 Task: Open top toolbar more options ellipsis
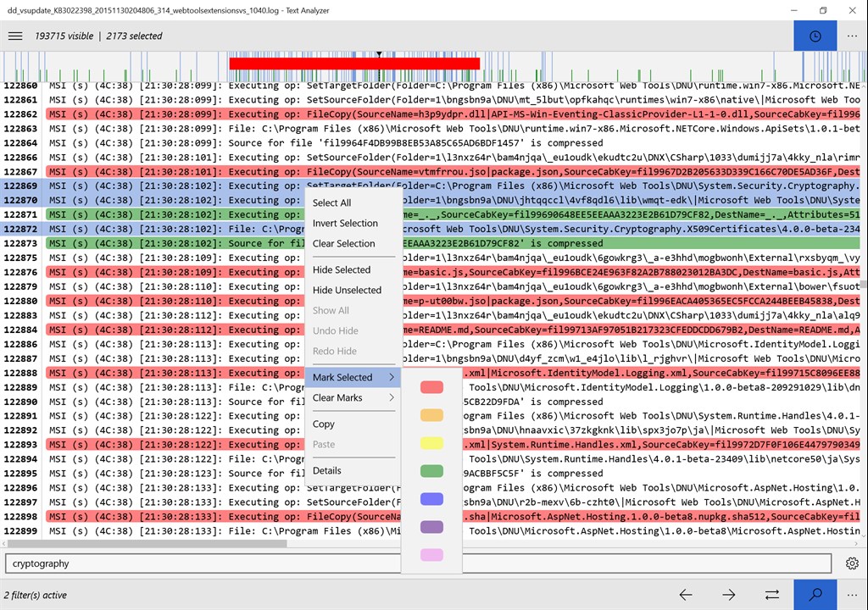pos(852,36)
